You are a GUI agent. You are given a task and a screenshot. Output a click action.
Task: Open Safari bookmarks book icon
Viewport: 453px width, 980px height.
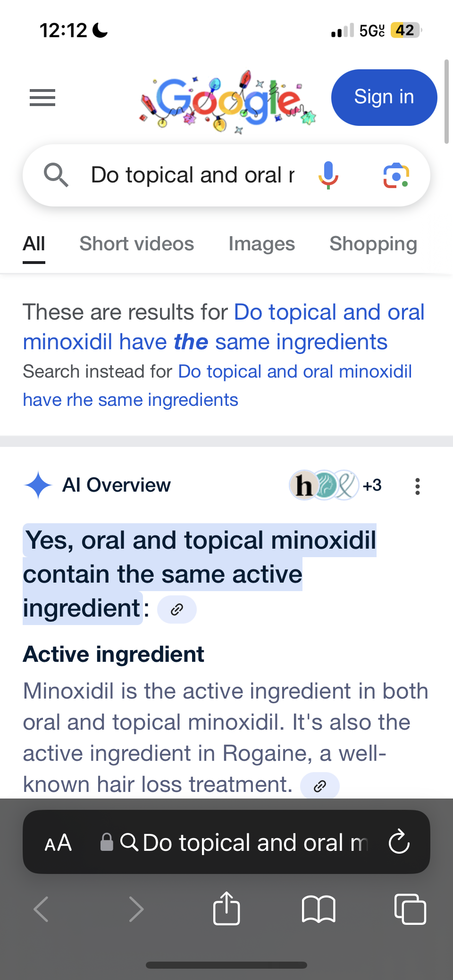[x=319, y=908]
